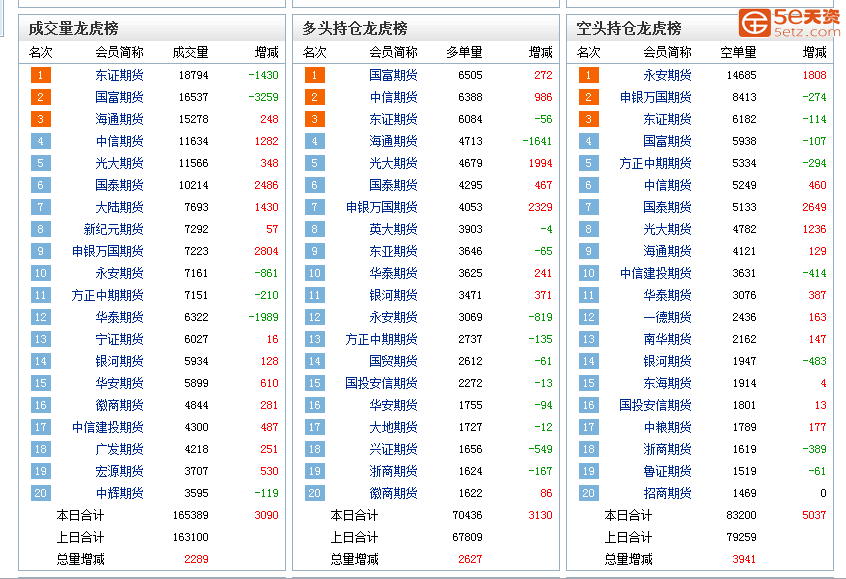The height and width of the screenshot is (579, 846).
Task: Click the 成交量龙虎榜 panel title
Action: pyautogui.click(x=73, y=28)
